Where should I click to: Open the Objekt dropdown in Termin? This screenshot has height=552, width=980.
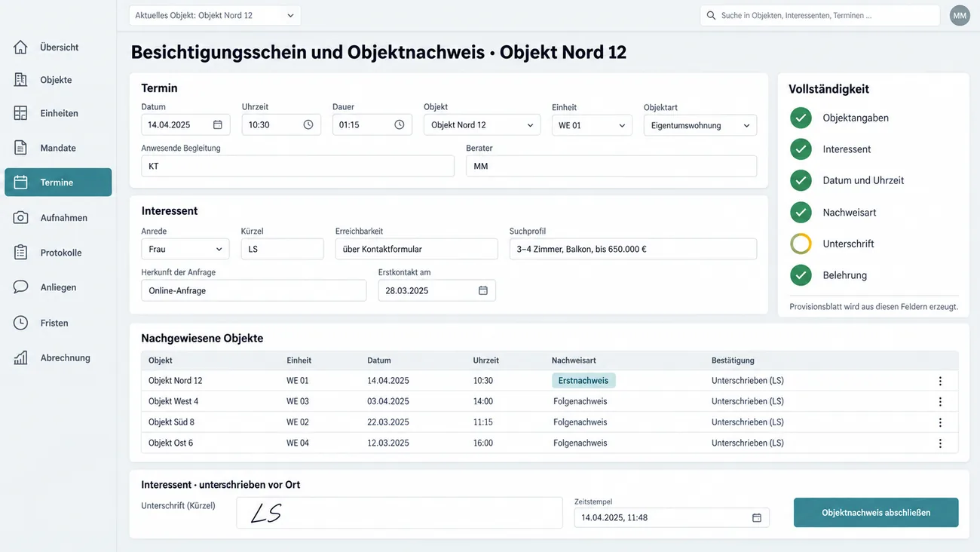point(482,124)
